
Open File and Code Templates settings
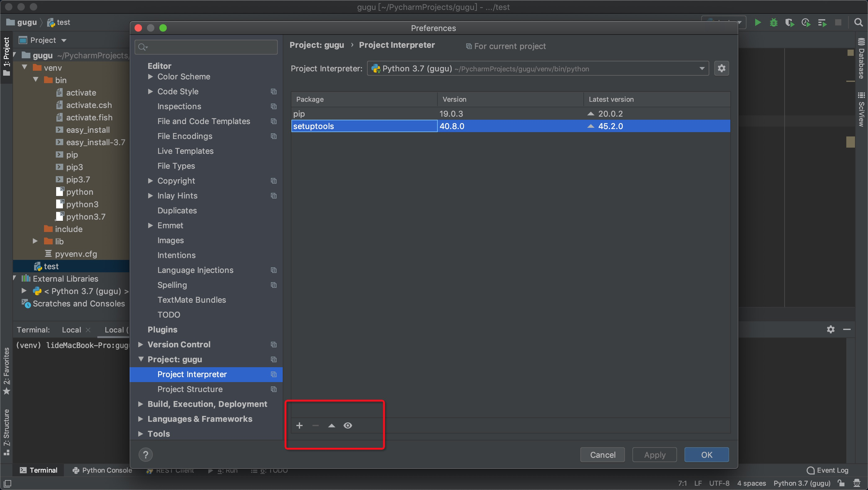(x=204, y=121)
